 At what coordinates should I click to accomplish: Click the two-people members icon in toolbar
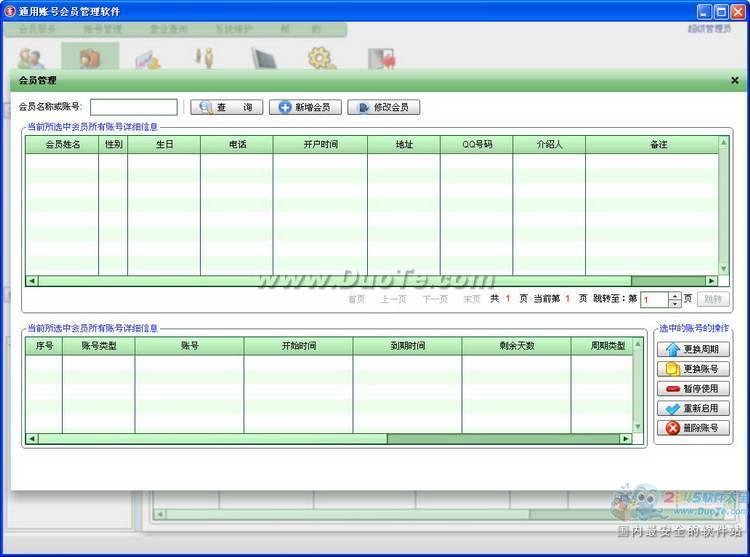point(31,59)
